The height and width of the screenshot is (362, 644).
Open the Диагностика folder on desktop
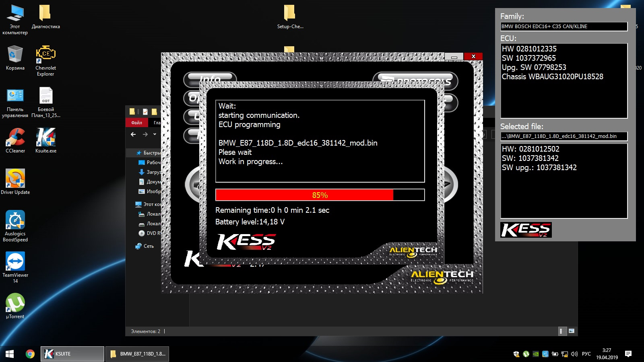point(45,17)
